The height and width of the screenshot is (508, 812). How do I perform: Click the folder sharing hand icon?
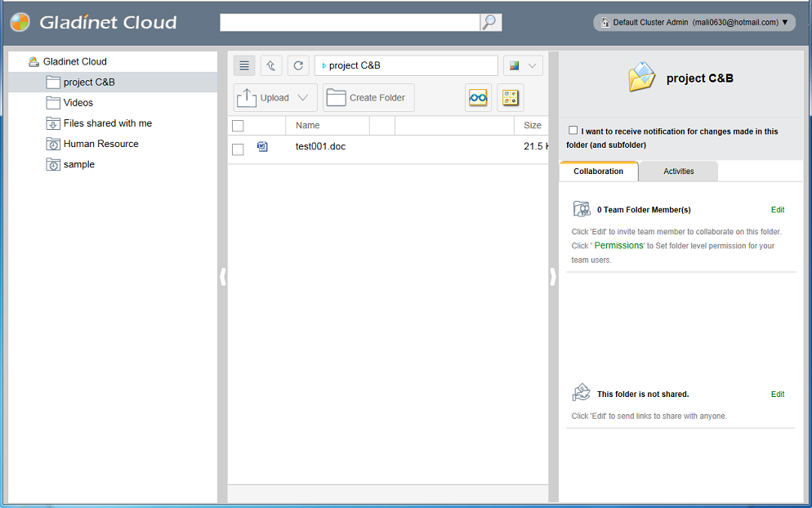click(x=582, y=393)
